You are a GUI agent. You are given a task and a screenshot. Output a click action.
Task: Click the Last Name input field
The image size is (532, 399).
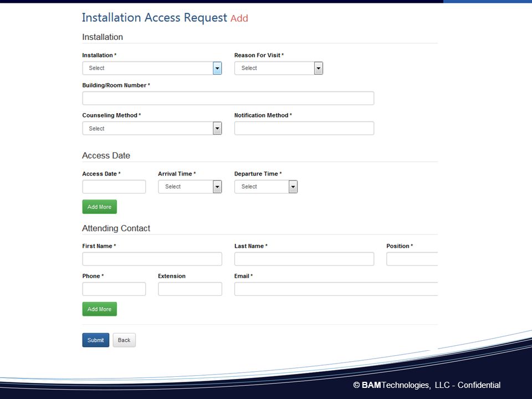point(304,259)
